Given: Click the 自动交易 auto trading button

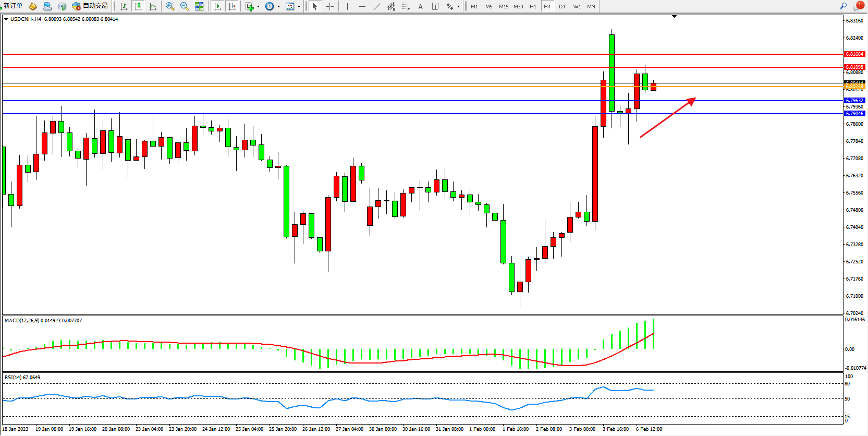Looking at the screenshot, I should (90, 6).
